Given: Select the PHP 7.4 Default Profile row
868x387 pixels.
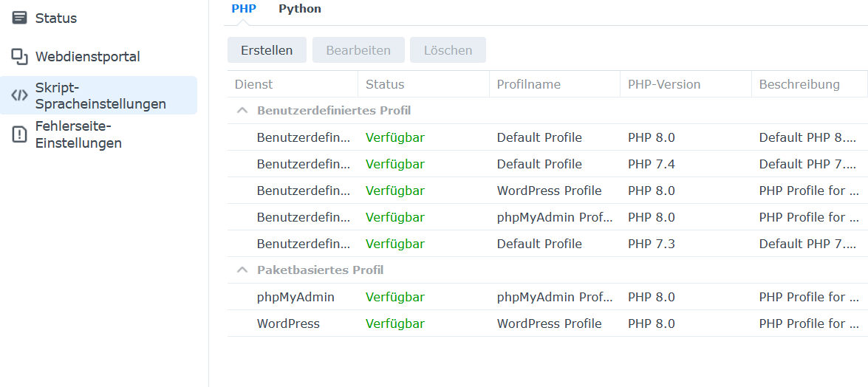Looking at the screenshot, I should 547,164.
